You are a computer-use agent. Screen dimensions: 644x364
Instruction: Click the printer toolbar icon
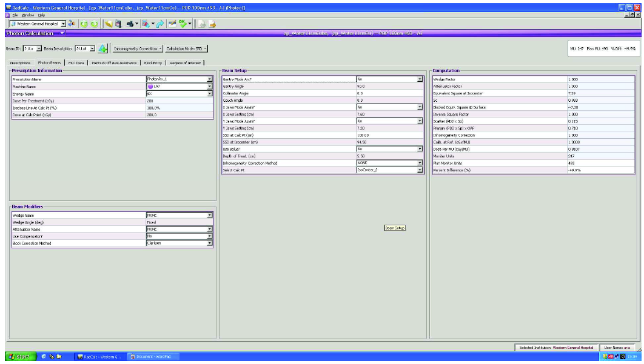tap(130, 24)
